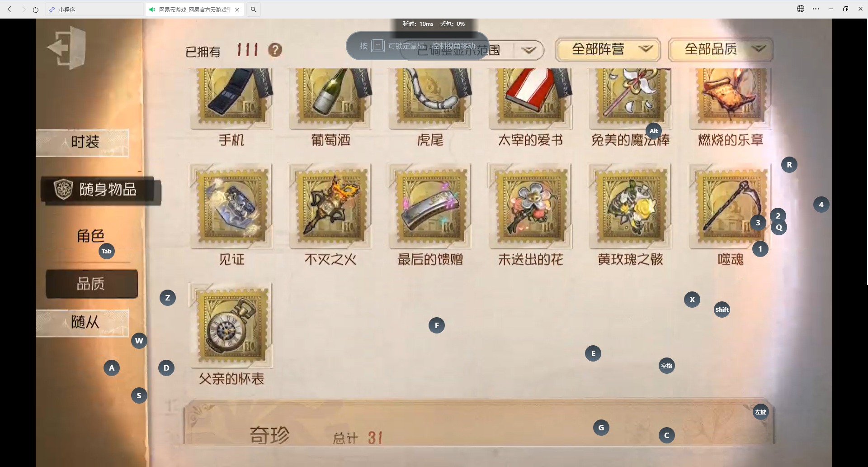Select the 噬魂 scythe accessory
The height and width of the screenshot is (467, 868).
coord(731,206)
